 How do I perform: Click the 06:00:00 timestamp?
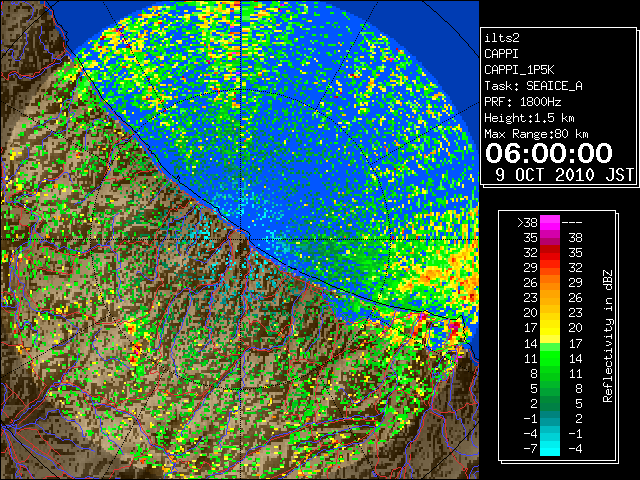click(x=549, y=153)
